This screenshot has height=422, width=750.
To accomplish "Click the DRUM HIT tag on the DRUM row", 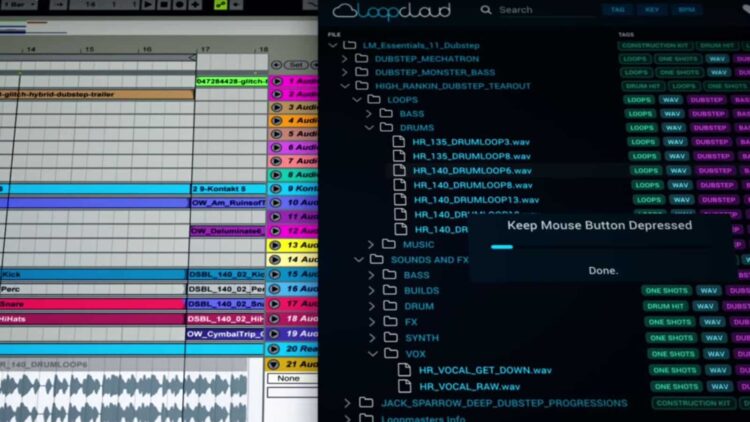I will [x=665, y=306].
